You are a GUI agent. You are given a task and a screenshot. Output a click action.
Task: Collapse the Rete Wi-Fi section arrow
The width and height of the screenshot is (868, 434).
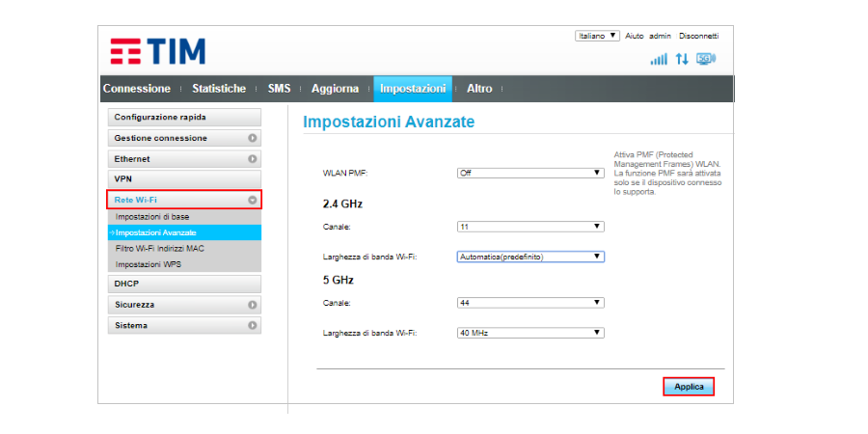(253, 200)
